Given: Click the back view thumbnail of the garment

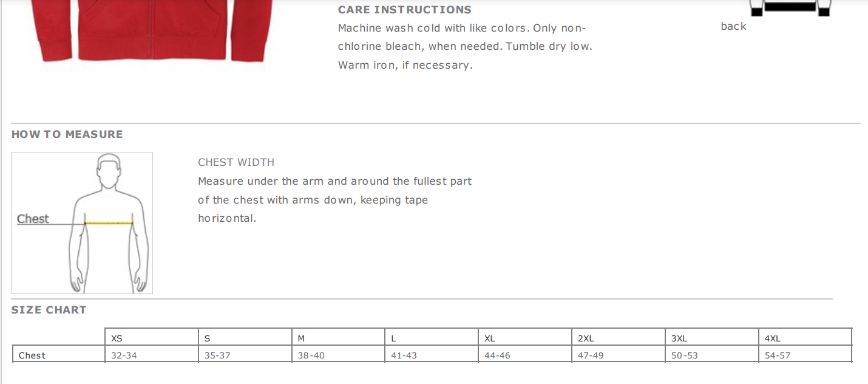Looking at the screenshot, I should 790,7.
